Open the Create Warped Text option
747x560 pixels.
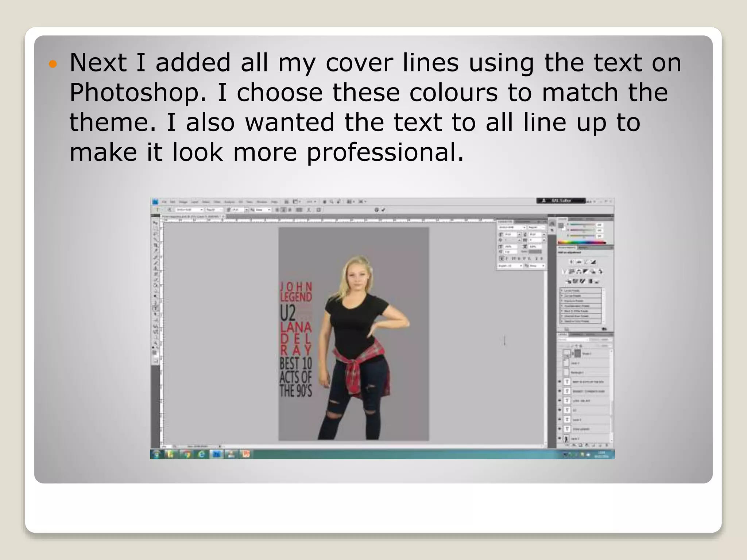click(309, 210)
